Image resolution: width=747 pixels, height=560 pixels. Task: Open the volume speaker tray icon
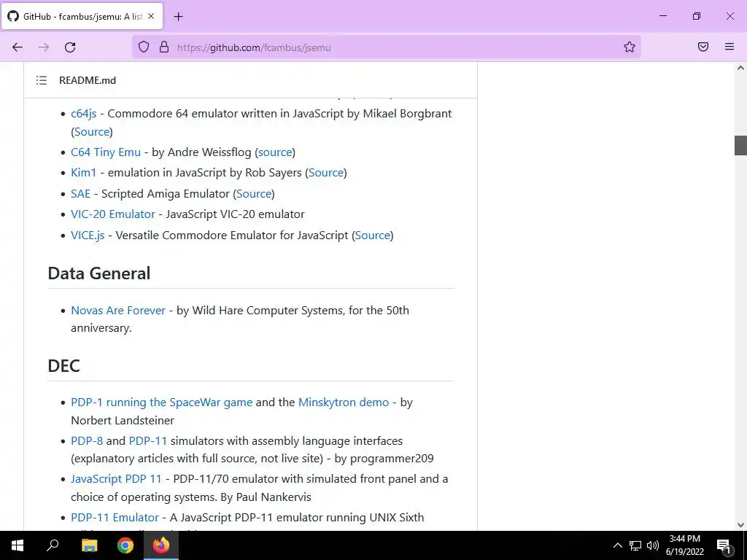point(653,545)
